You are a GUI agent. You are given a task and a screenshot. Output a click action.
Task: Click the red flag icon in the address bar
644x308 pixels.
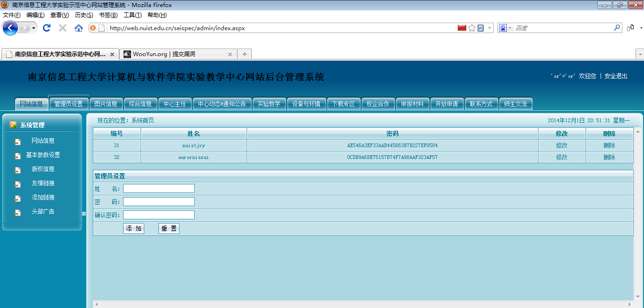click(x=462, y=28)
